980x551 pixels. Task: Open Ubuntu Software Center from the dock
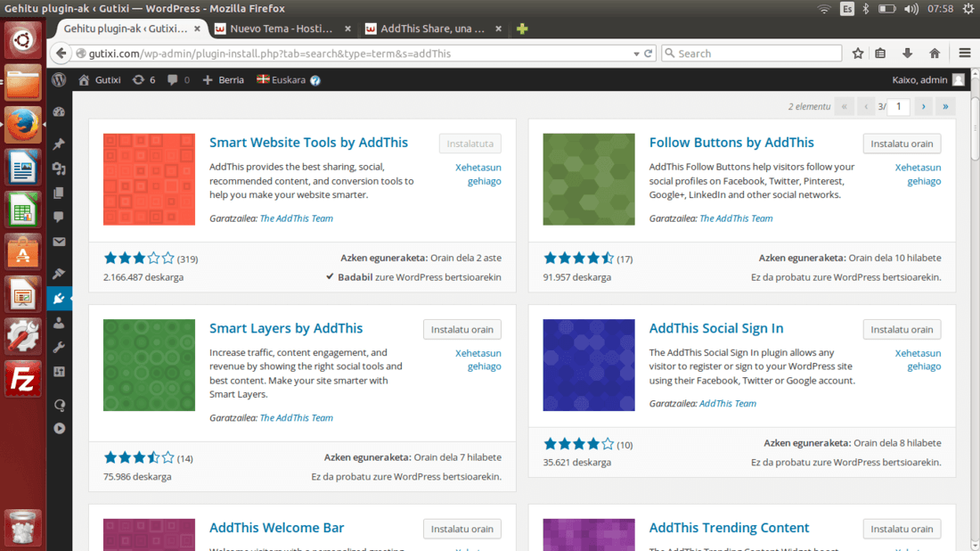point(23,252)
